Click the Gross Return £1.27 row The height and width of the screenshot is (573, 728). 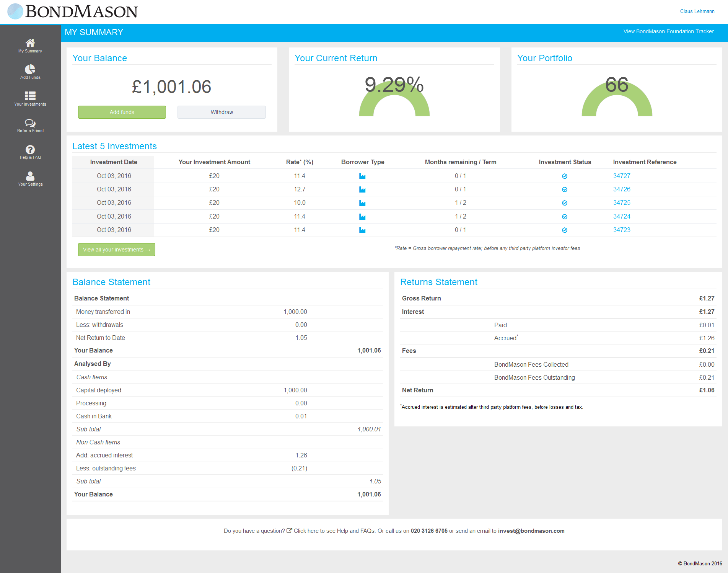(558, 298)
